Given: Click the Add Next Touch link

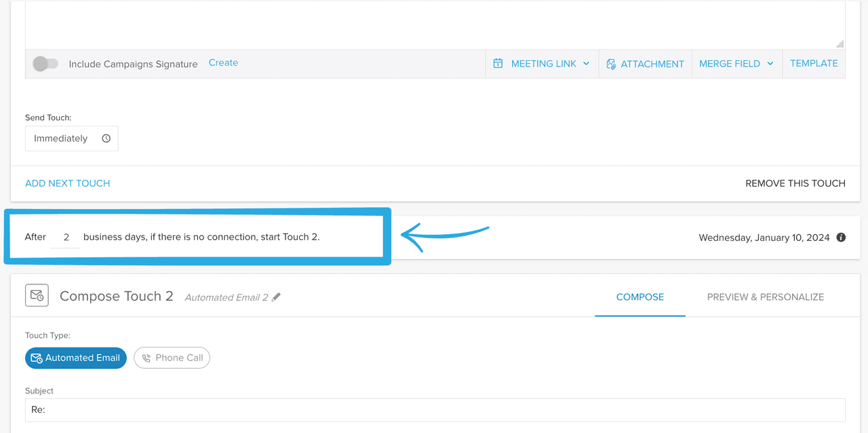Looking at the screenshot, I should [67, 183].
